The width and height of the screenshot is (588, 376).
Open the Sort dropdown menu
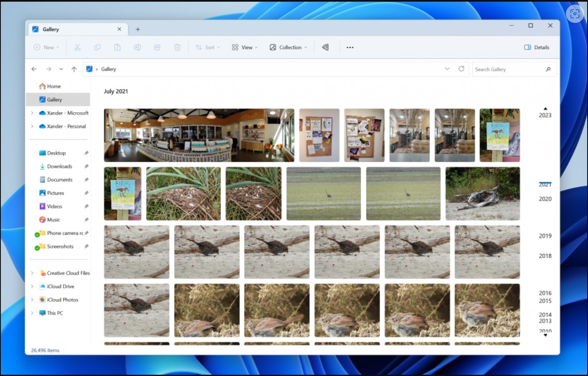pos(208,48)
